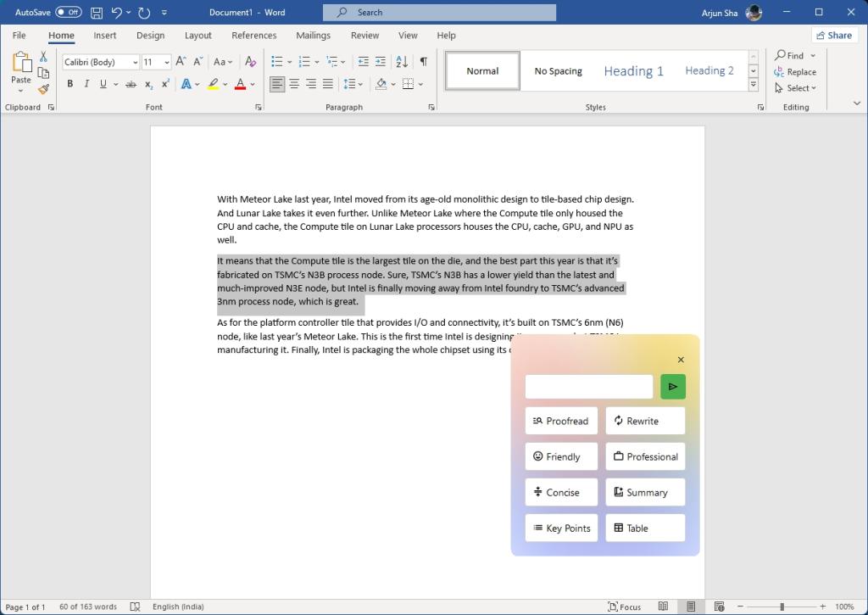Toggle Italic formatting
The image size is (868, 615).
point(86,84)
